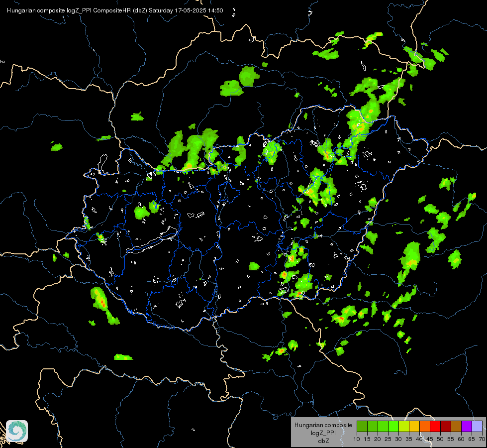Click the legend scale value 35
Image resolution: width=487 pixels, height=448 pixels.
click(x=409, y=439)
